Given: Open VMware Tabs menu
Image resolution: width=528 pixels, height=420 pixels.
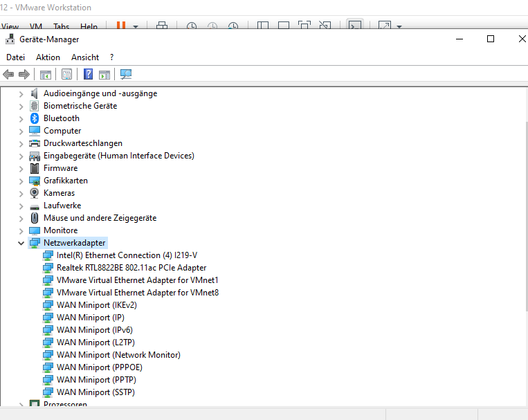Looking at the screenshot, I should point(61,26).
